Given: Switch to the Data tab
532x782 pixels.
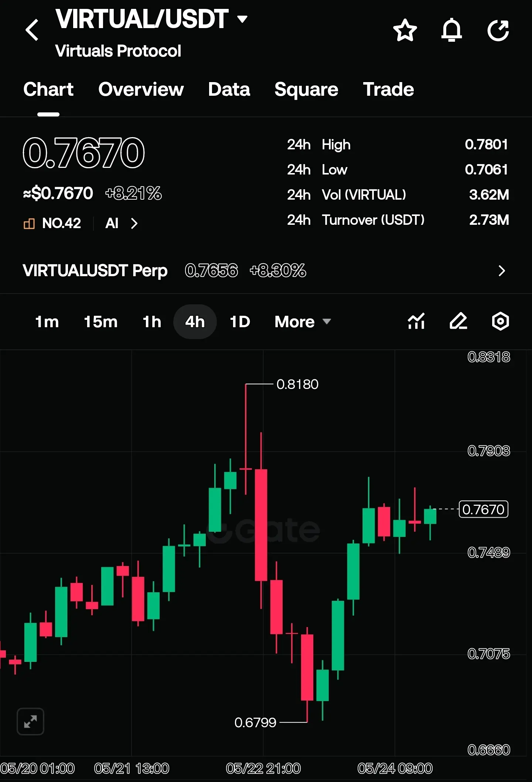Looking at the screenshot, I should [229, 89].
